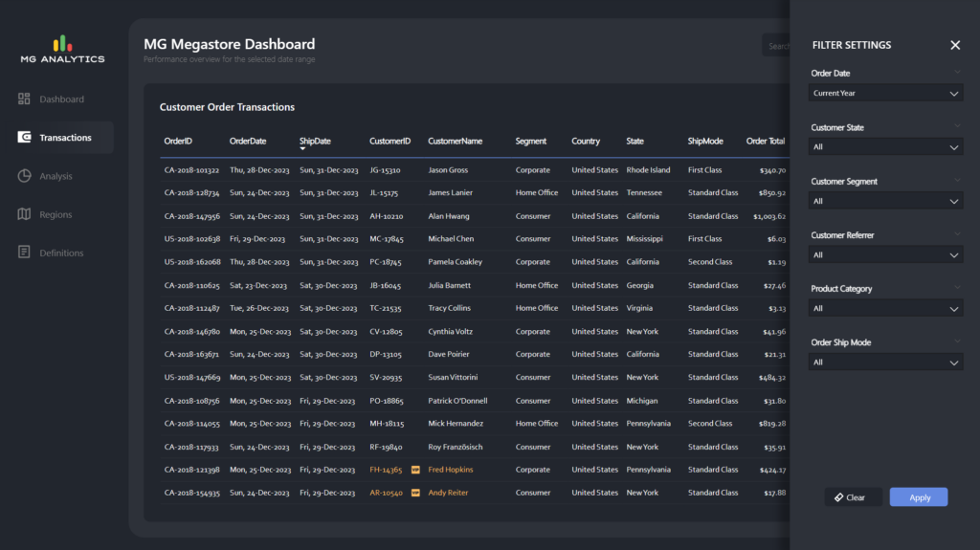Click customer name Pamela Coakley
This screenshot has width=980, height=550.
(455, 262)
